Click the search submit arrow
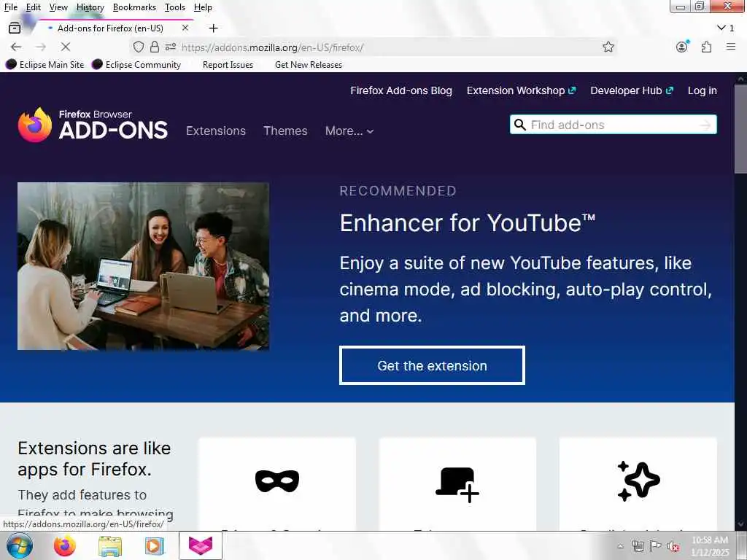 click(x=705, y=125)
